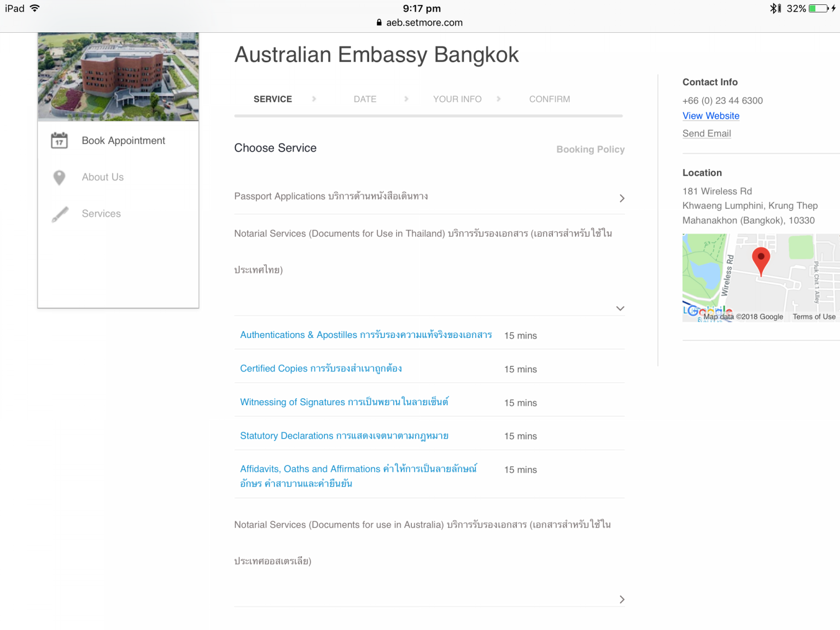Image resolution: width=840 pixels, height=630 pixels.
Task: Click the Google map location preview
Action: [x=761, y=278]
